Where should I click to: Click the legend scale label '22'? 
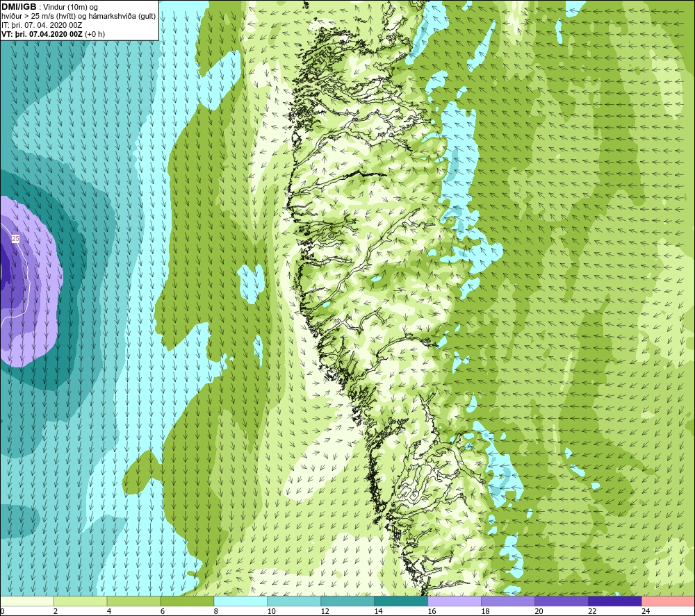click(x=592, y=611)
